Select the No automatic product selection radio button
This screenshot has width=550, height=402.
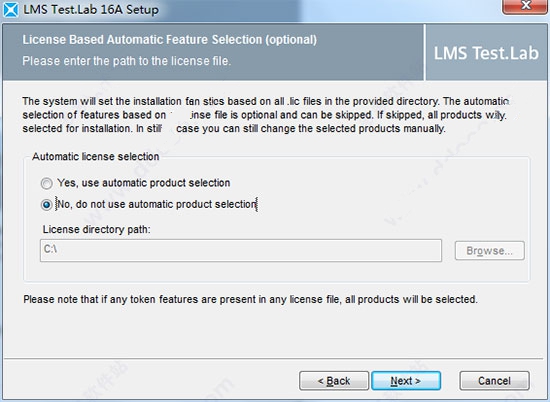[46, 205]
